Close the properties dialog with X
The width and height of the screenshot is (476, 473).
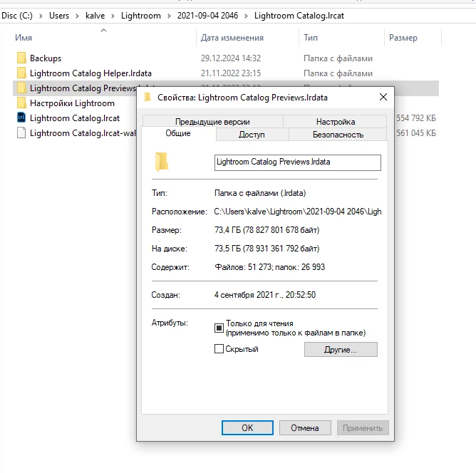(383, 97)
